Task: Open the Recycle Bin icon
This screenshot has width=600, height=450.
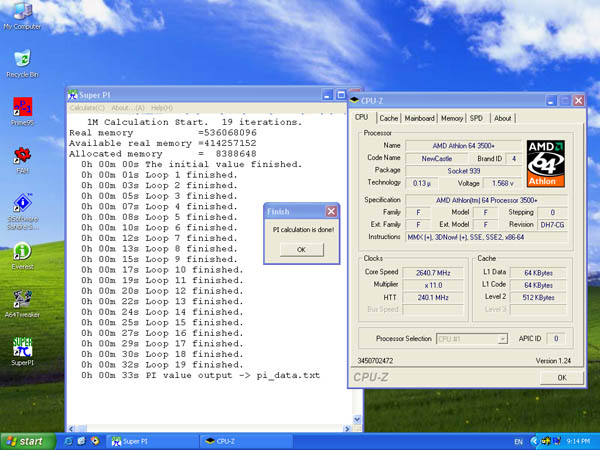Action: [x=22, y=64]
